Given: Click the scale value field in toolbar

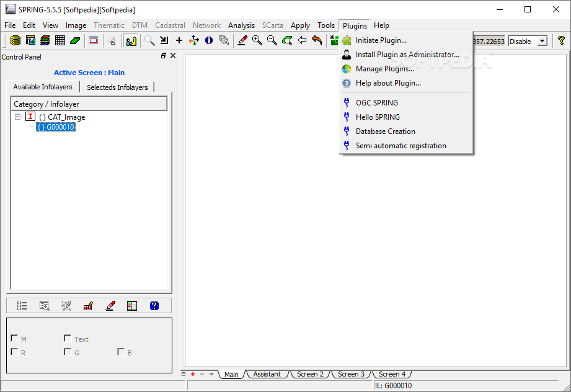Looking at the screenshot, I should click(489, 41).
